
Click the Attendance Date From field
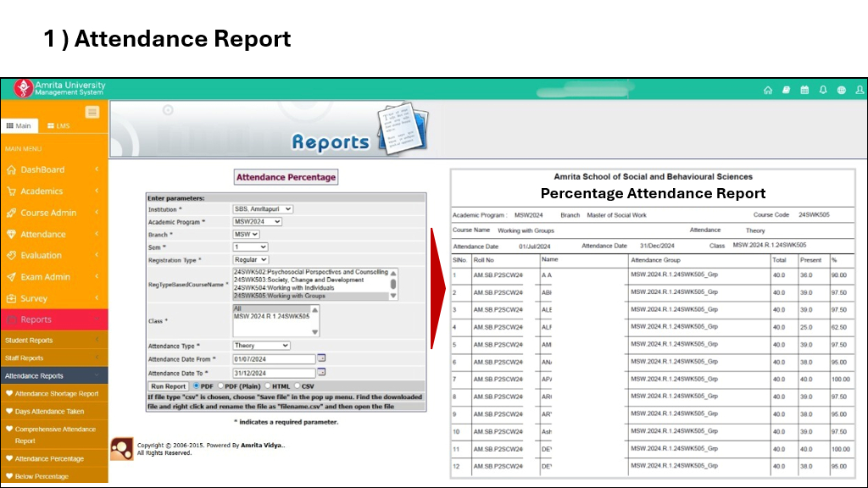pyautogui.click(x=273, y=358)
